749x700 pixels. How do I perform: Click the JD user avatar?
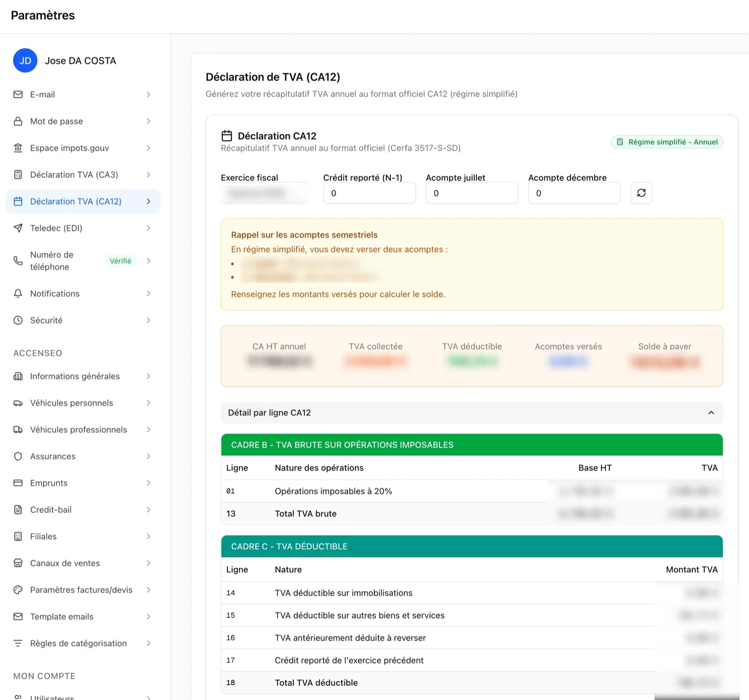pyautogui.click(x=25, y=61)
